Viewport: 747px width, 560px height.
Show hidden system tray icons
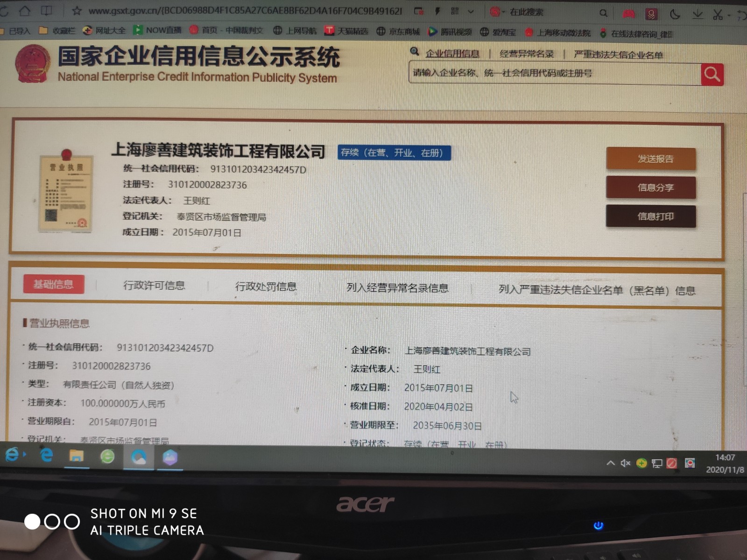610,463
